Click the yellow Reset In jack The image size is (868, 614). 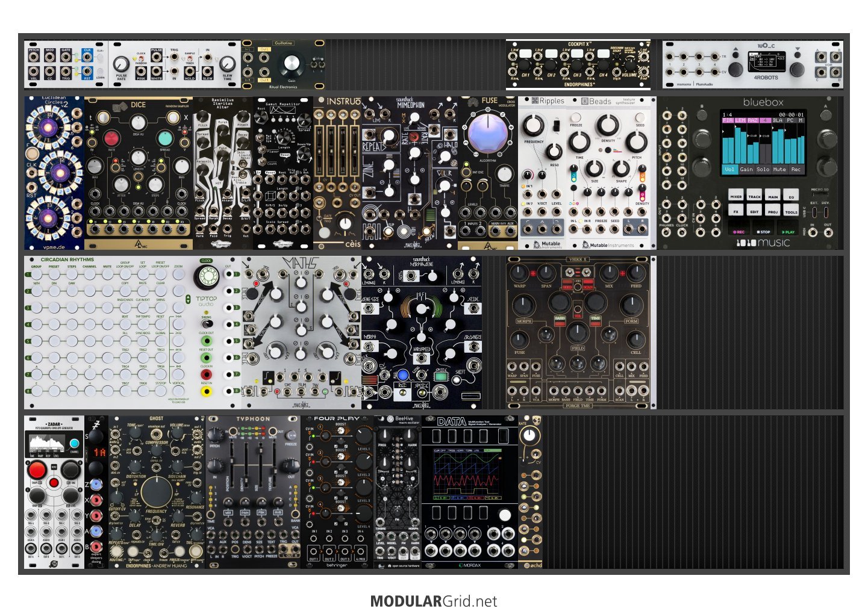(206, 391)
